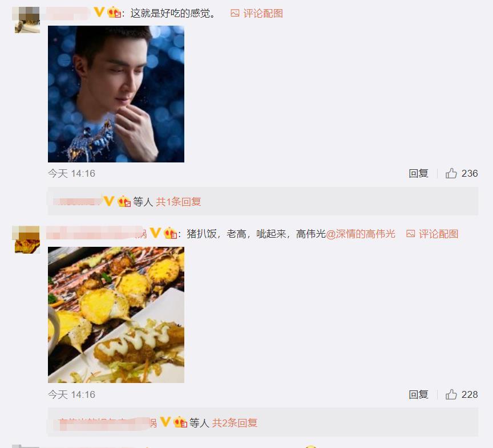Viewport: 493px width, 448px height.
Task: Open @深情的高伟光 mention link
Action: click(360, 234)
